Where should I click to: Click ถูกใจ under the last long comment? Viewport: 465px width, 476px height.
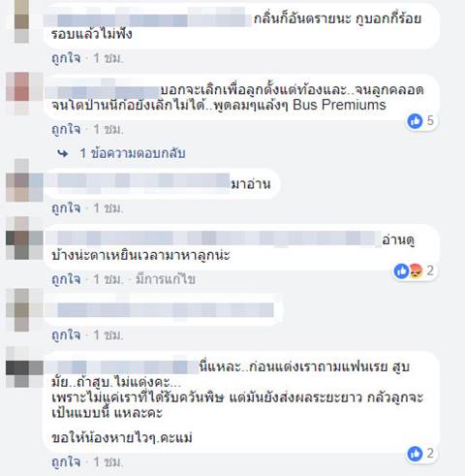(x=66, y=462)
